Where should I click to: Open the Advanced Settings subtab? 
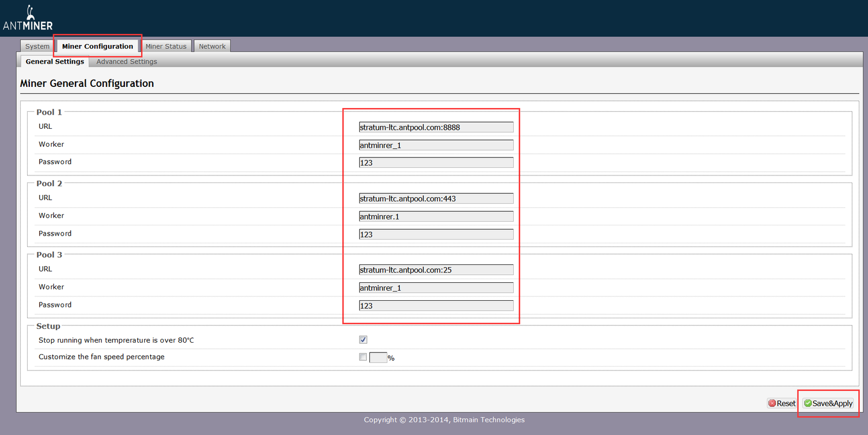127,61
